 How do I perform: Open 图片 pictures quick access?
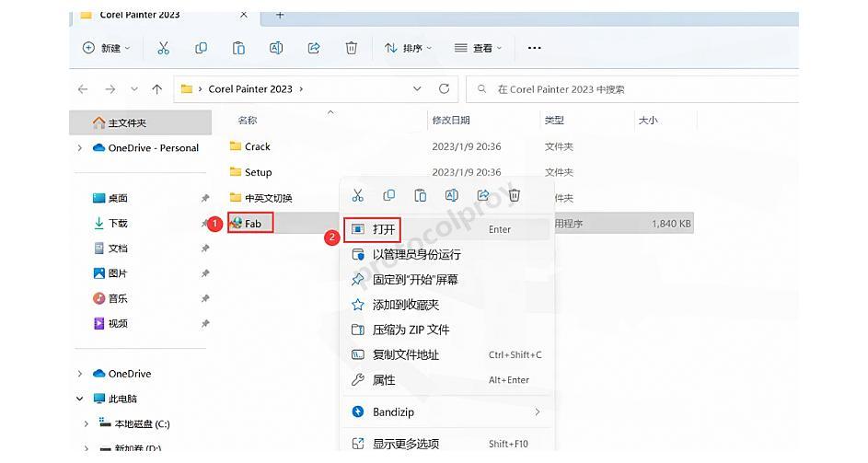[x=110, y=273]
